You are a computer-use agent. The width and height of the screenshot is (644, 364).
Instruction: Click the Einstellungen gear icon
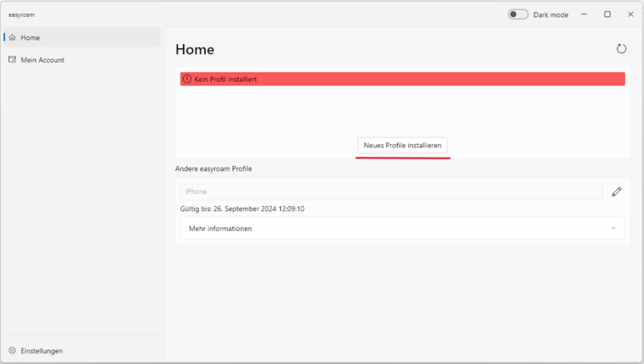click(x=12, y=350)
